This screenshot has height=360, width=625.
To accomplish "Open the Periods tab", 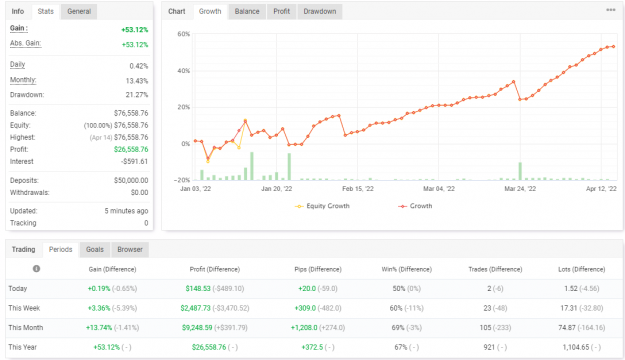I will pyautogui.click(x=61, y=250).
